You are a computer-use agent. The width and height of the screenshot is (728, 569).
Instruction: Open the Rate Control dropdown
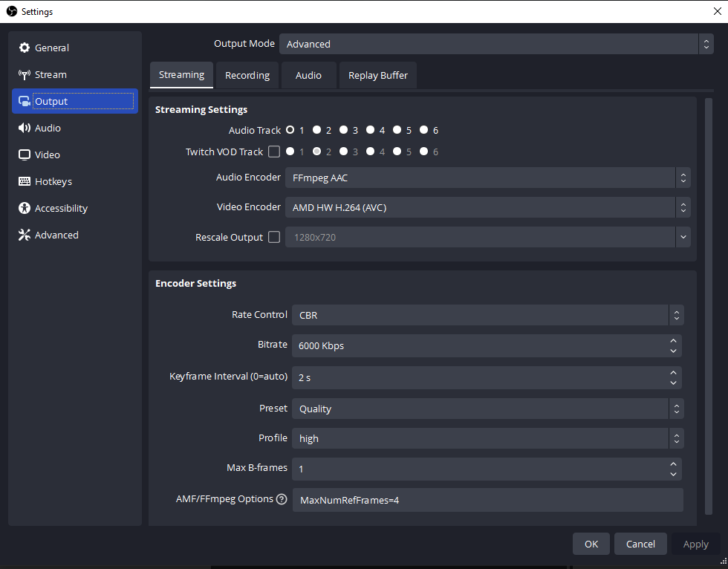[488, 315]
